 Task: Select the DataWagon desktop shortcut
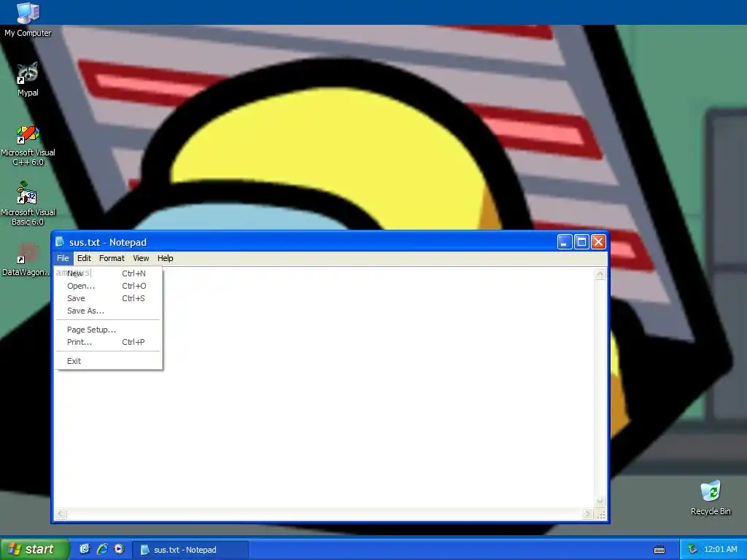pos(27,260)
